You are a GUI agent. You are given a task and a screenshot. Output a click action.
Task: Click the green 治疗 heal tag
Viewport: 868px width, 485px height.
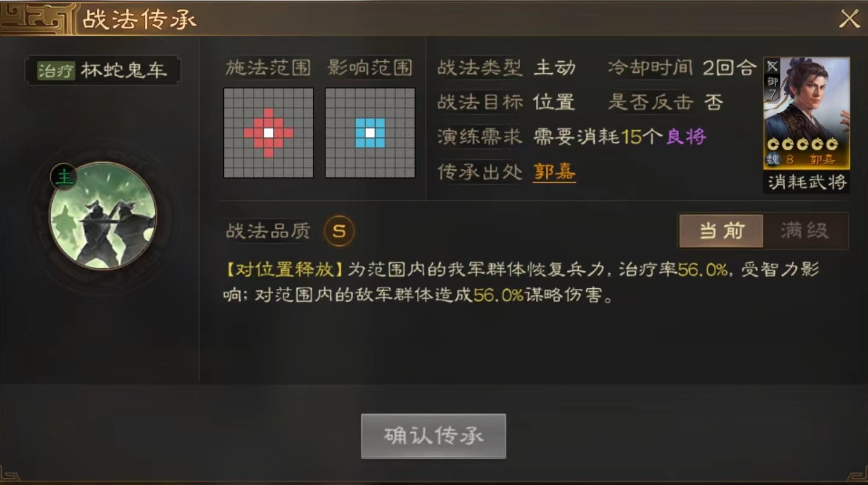coord(56,70)
